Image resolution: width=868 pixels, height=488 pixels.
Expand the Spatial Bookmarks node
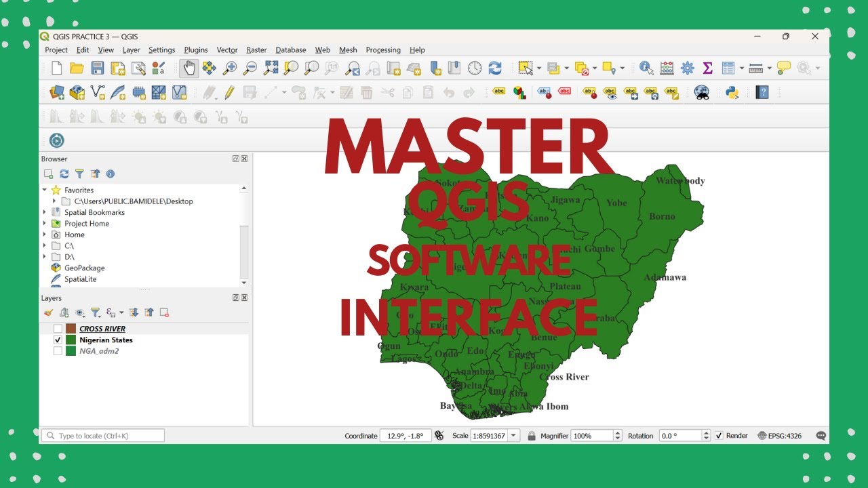tap(45, 212)
